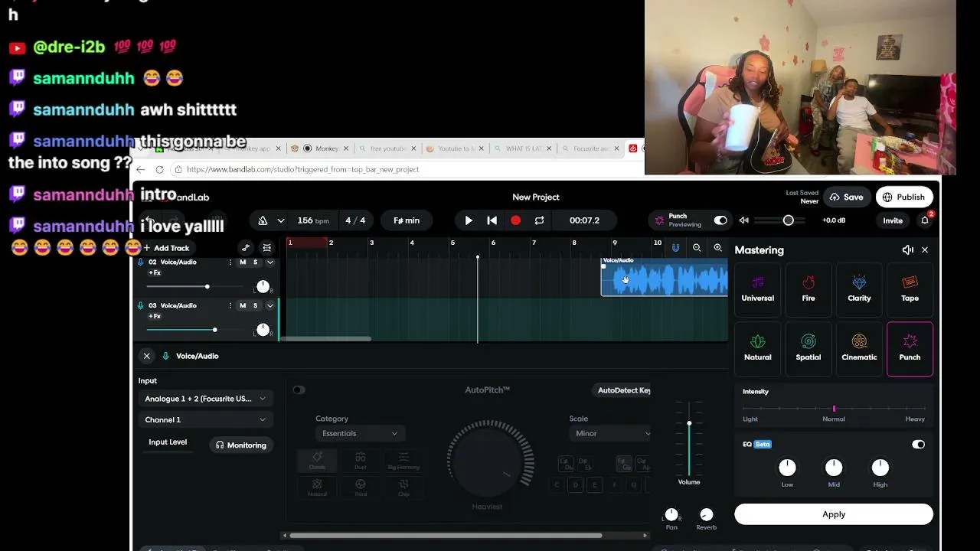Toggle cycle loop playback
The height and width of the screenshot is (551, 980).
(539, 220)
